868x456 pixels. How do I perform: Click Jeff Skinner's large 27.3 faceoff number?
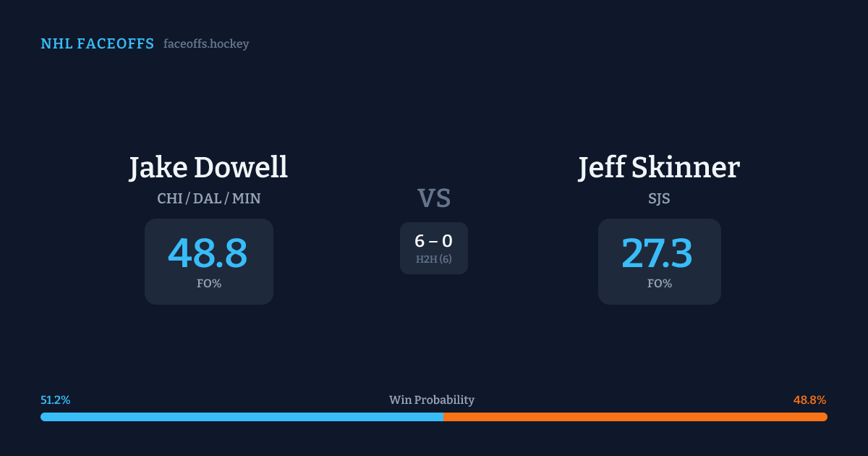click(658, 253)
